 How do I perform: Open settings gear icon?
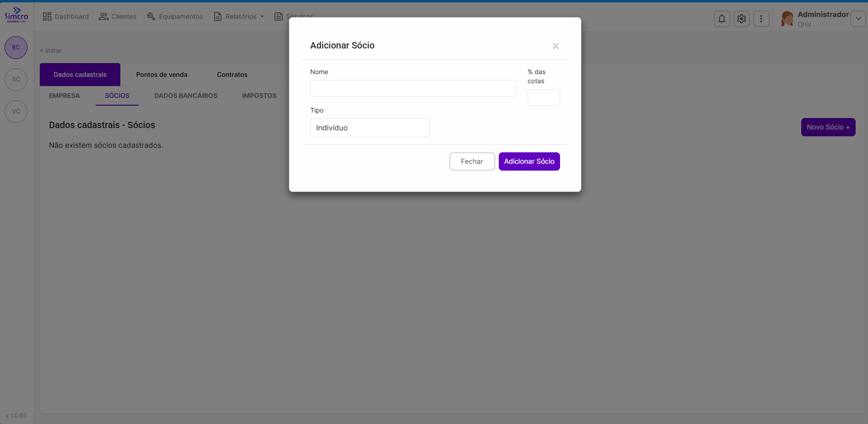click(741, 19)
